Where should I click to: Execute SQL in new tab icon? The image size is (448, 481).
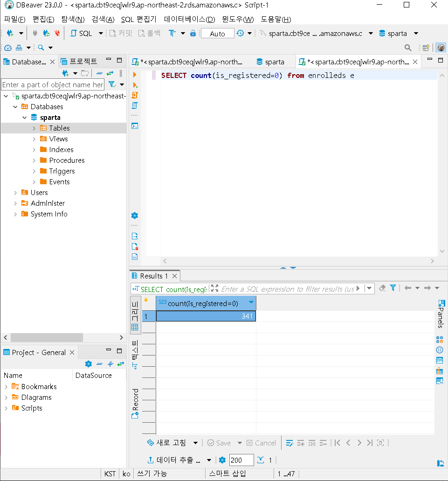(x=135, y=85)
